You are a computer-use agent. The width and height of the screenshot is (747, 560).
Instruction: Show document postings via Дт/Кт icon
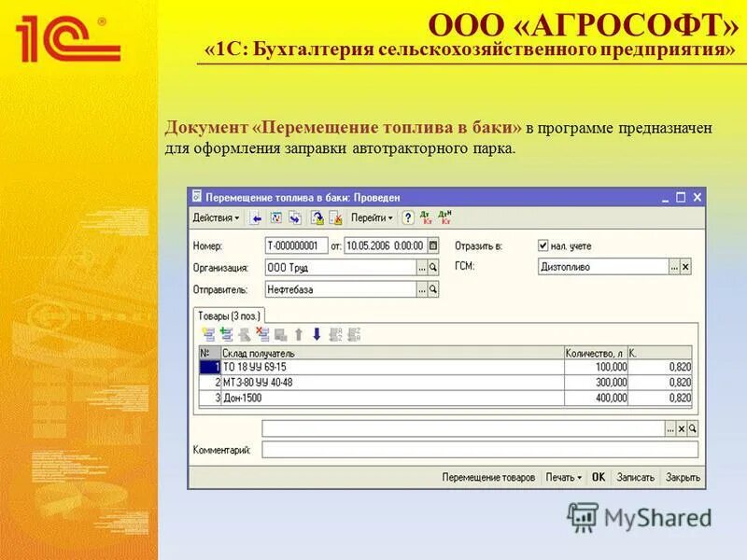(426, 217)
